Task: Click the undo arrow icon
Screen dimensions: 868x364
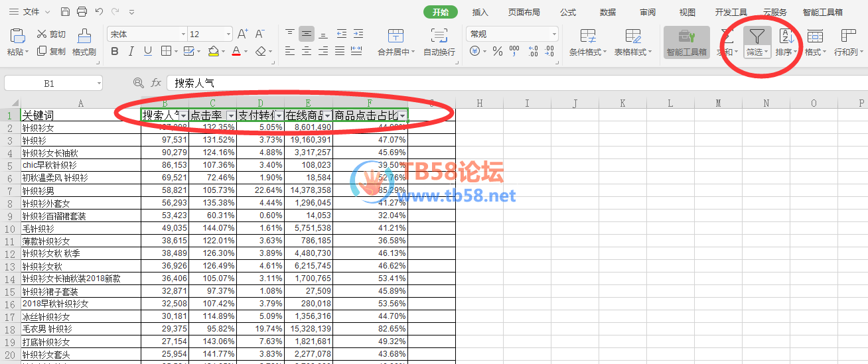Action: coord(99,12)
